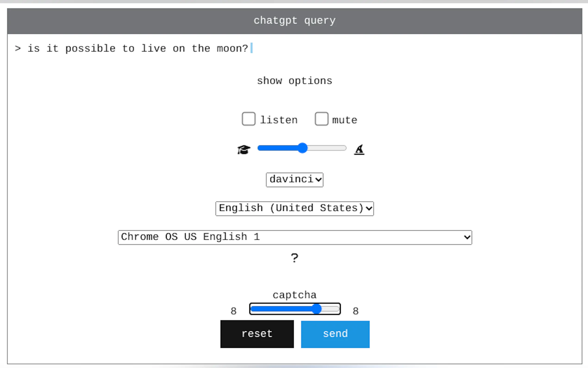Enable the listen checkbox

coord(248,119)
